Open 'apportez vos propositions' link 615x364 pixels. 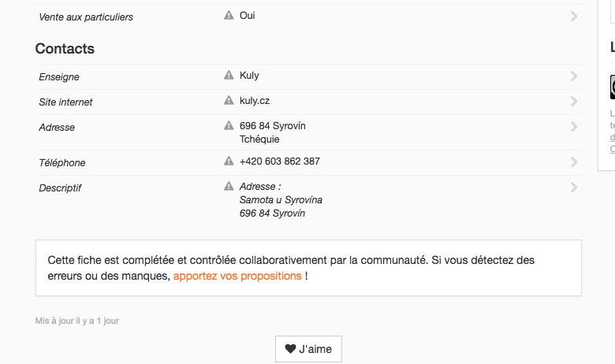pos(237,276)
